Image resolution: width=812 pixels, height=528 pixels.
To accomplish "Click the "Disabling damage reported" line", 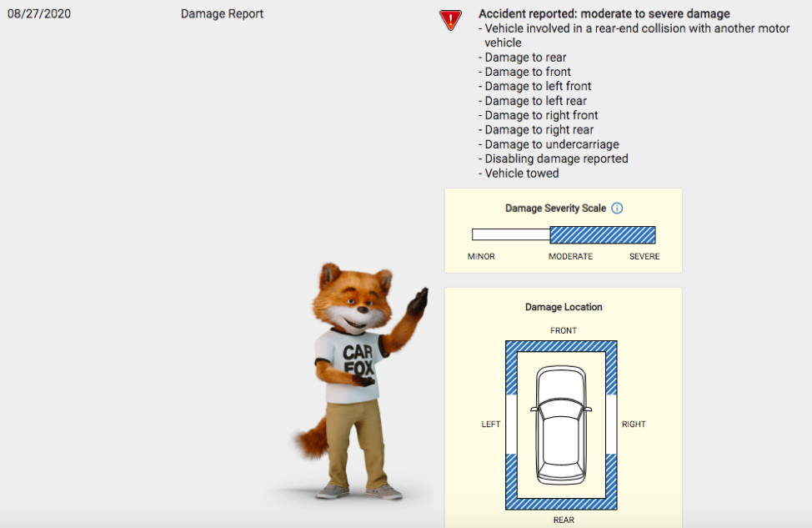I will click(554, 159).
